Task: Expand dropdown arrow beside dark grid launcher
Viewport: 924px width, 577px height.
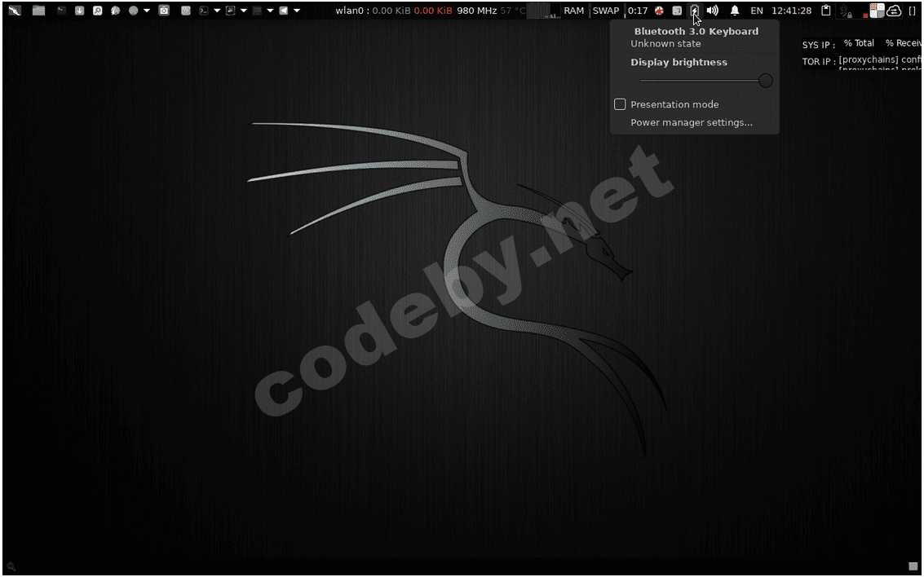Action: pyautogui.click(x=270, y=11)
